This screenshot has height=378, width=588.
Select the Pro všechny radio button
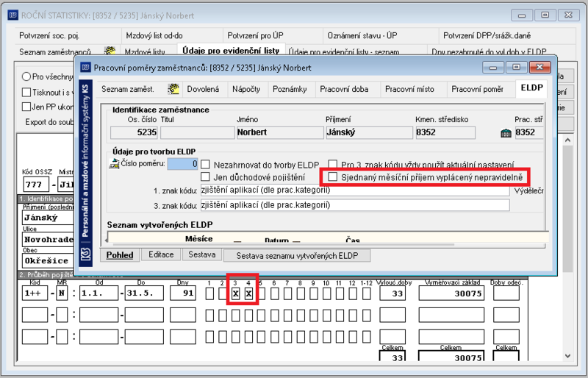pyautogui.click(x=26, y=76)
